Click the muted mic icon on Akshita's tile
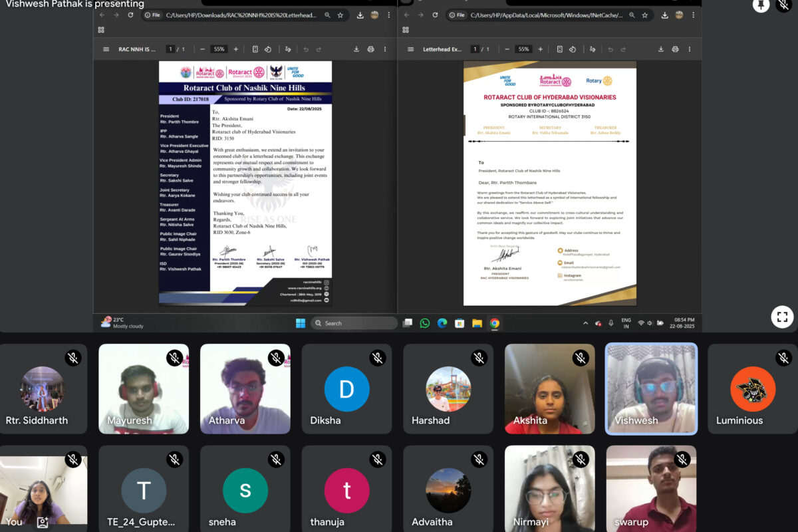 (x=581, y=358)
